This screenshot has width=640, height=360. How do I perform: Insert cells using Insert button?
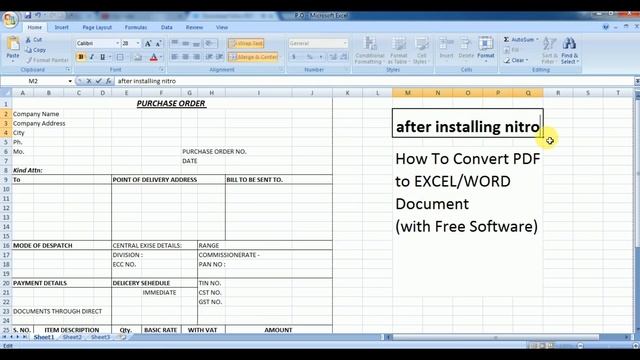tap(447, 49)
